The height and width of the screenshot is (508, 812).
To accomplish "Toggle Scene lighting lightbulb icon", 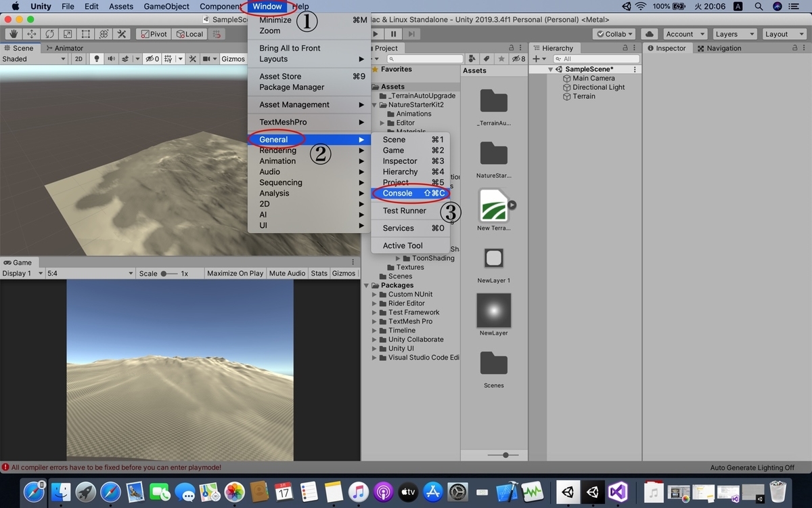I will 97,59.
